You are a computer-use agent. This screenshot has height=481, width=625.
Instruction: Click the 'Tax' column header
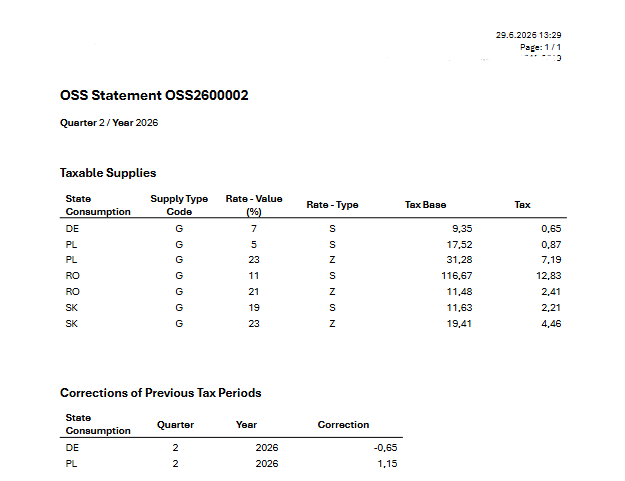pos(522,205)
